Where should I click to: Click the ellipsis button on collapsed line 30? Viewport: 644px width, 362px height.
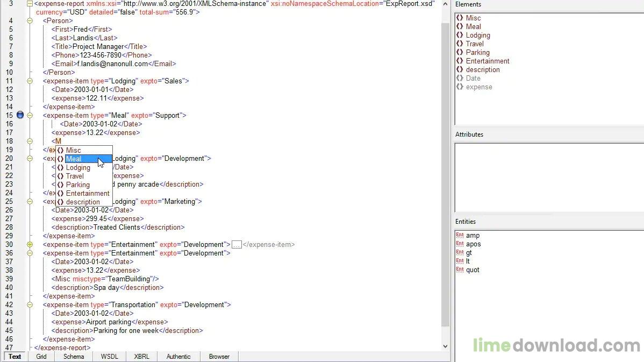[x=237, y=244]
